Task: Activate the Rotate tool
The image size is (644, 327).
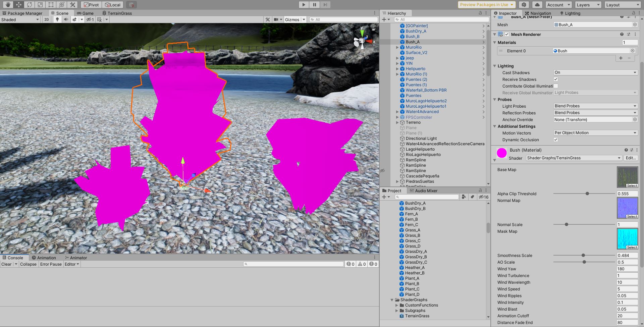Action: (29, 5)
